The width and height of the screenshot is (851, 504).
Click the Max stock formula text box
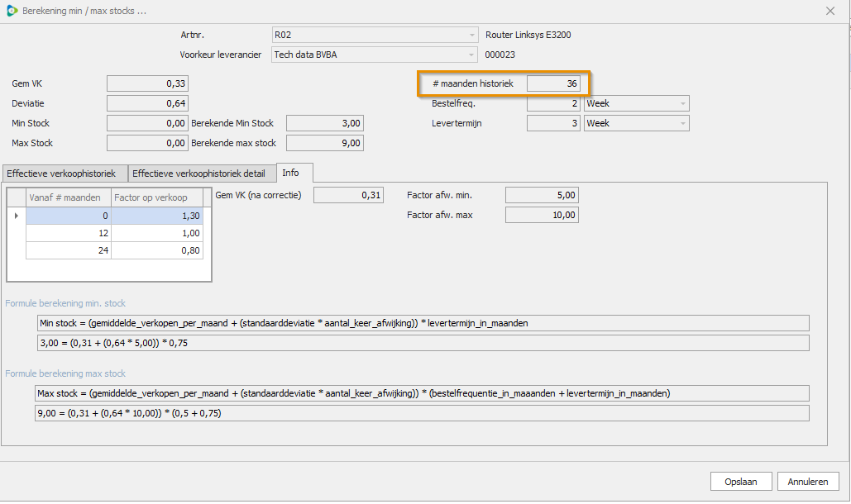point(423,393)
